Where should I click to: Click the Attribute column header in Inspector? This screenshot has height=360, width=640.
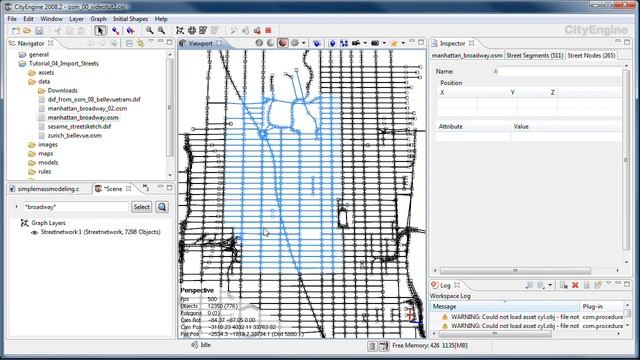pos(473,127)
